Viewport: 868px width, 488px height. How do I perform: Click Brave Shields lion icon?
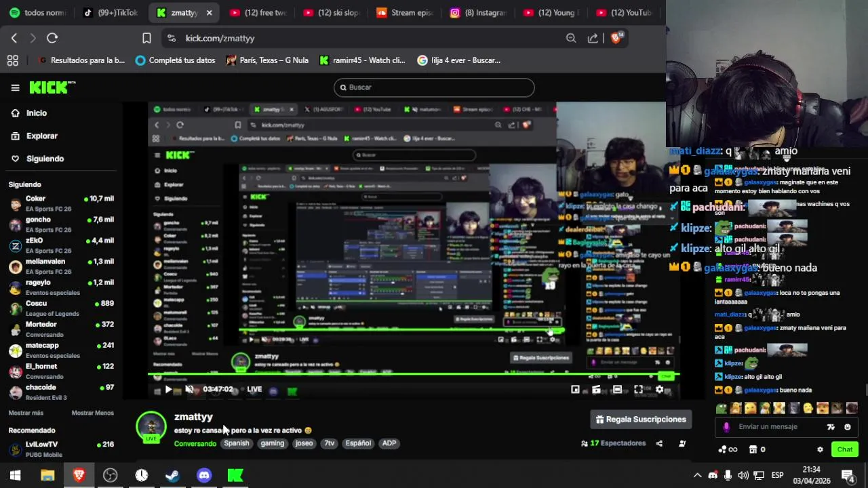click(616, 38)
